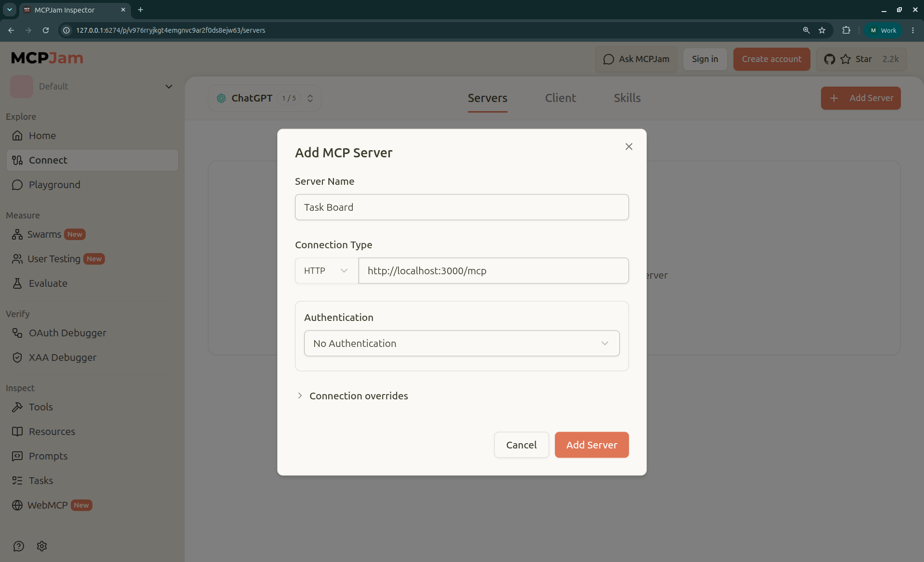Open the Connect sidebar item

click(92, 160)
